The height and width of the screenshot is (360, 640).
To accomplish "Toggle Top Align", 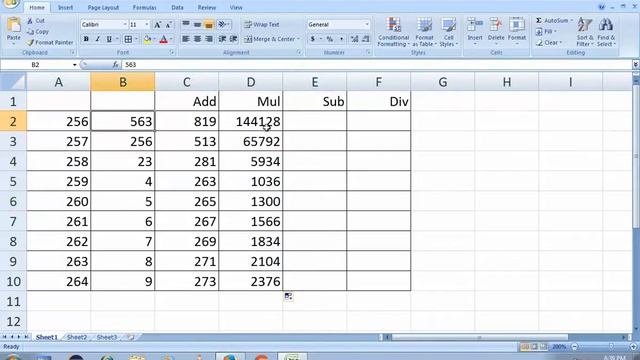I will (186, 24).
